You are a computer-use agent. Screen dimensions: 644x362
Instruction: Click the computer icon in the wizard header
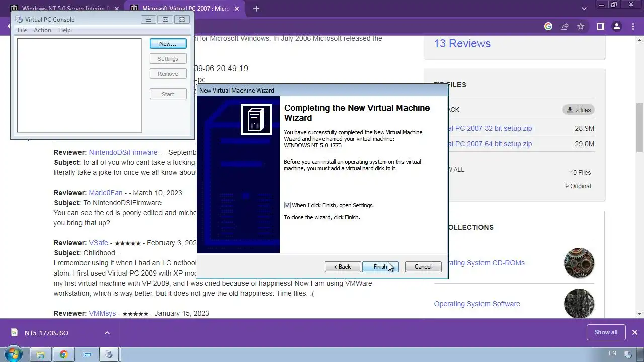[256, 119]
